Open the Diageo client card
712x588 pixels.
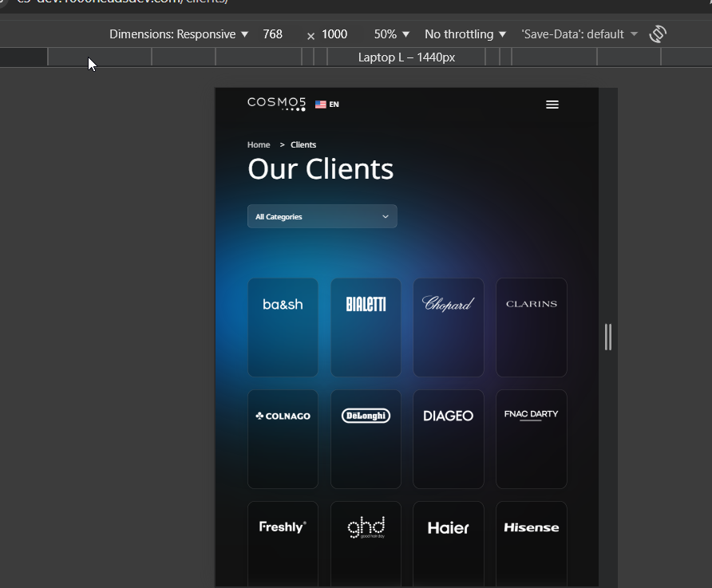click(x=449, y=439)
